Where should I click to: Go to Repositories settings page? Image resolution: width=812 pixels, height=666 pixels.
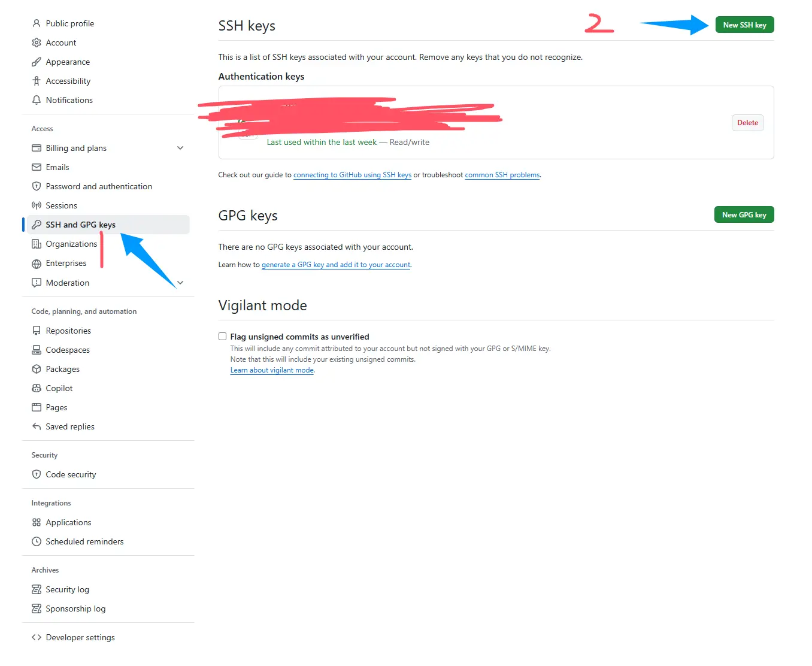[x=68, y=331]
